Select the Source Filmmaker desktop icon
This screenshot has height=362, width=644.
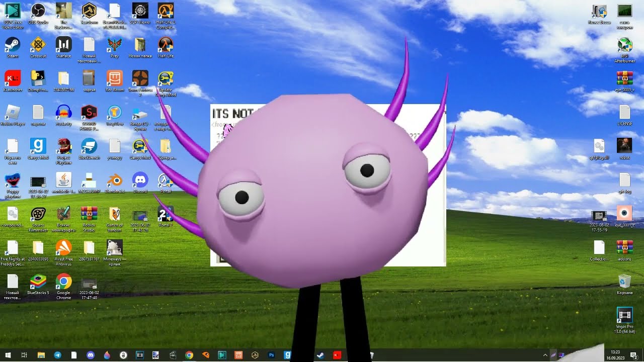38,219
